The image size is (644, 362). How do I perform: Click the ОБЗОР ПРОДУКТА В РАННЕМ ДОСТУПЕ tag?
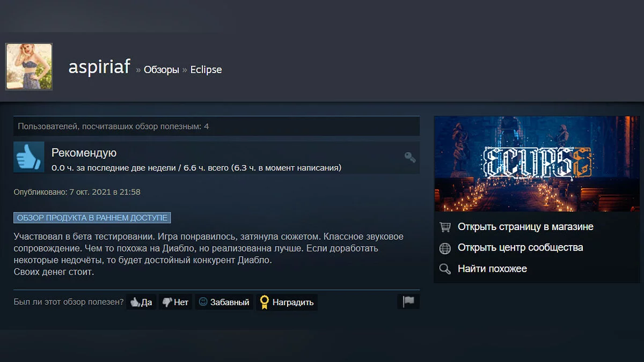(92, 218)
